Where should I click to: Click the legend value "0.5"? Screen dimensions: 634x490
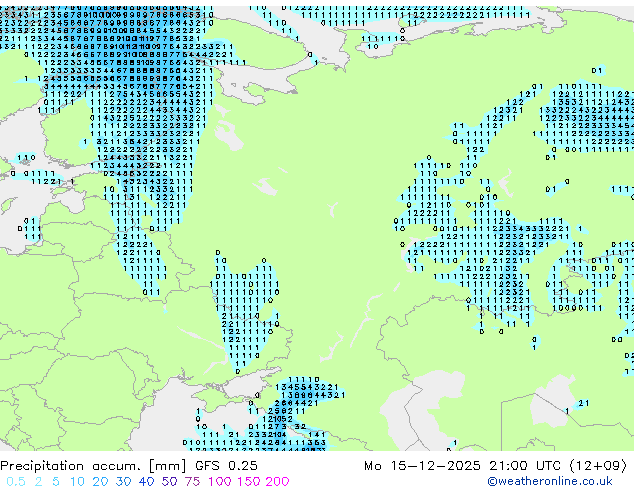[x=16, y=482]
